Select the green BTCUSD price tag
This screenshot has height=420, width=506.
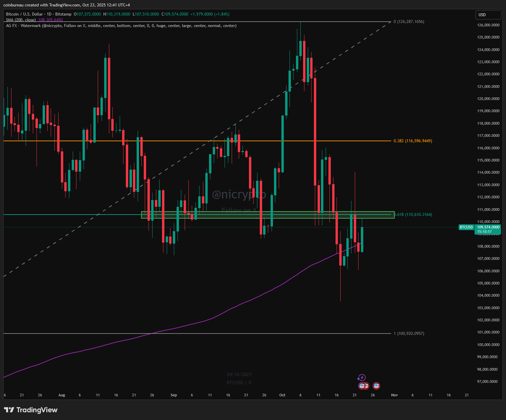(466, 227)
